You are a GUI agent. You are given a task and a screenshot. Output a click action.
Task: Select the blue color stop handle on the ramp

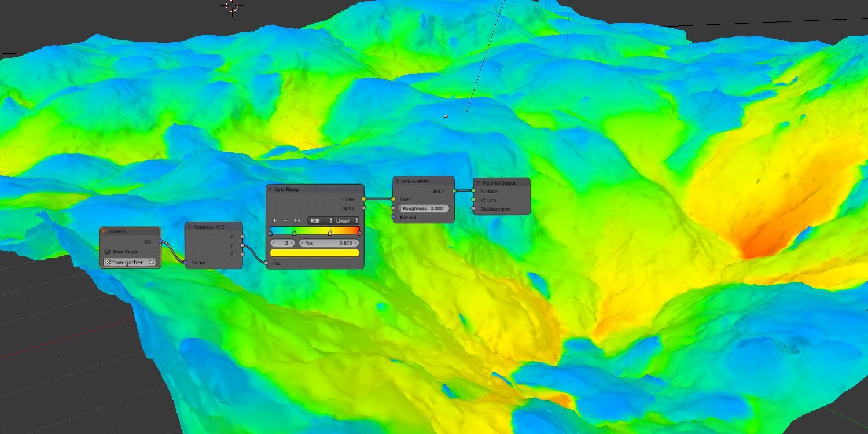(x=270, y=233)
